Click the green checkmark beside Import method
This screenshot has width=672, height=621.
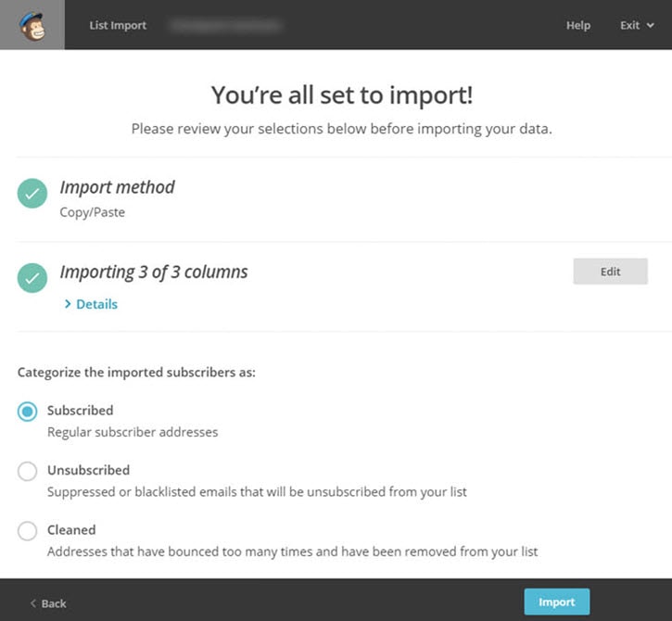pyautogui.click(x=32, y=194)
